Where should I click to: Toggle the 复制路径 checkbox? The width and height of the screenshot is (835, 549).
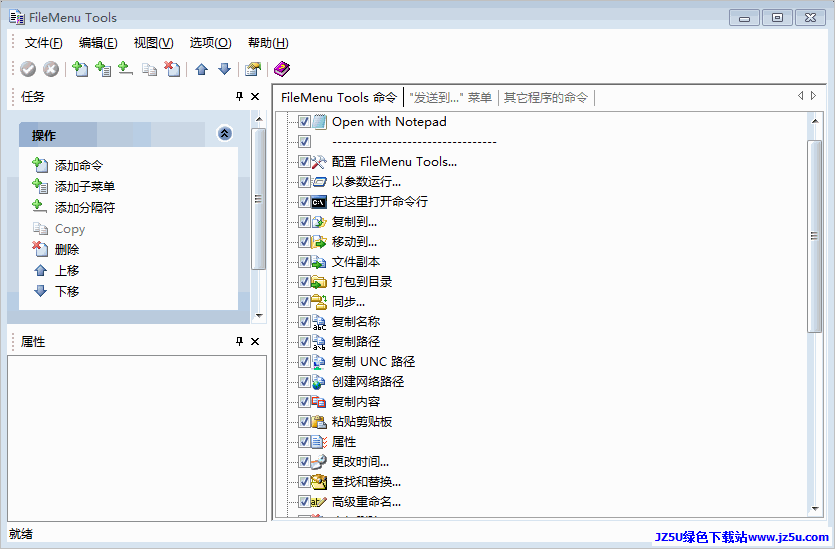pos(304,342)
